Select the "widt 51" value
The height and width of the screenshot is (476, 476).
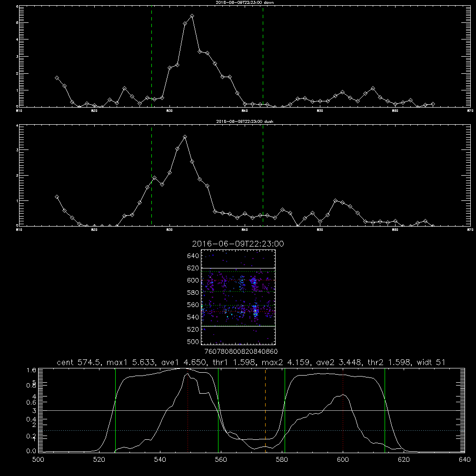(431, 362)
